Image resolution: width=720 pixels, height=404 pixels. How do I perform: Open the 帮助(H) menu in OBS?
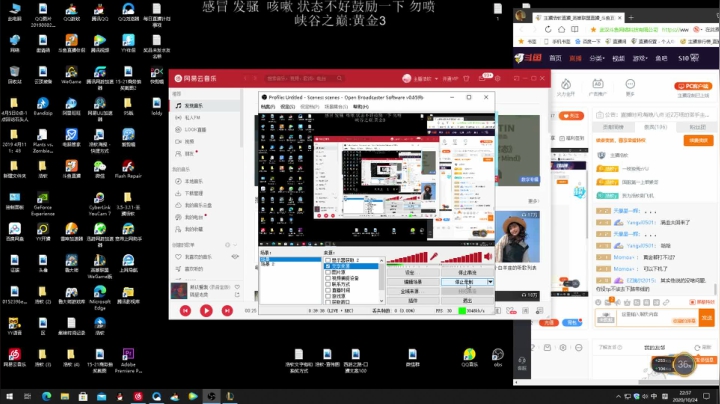360,107
